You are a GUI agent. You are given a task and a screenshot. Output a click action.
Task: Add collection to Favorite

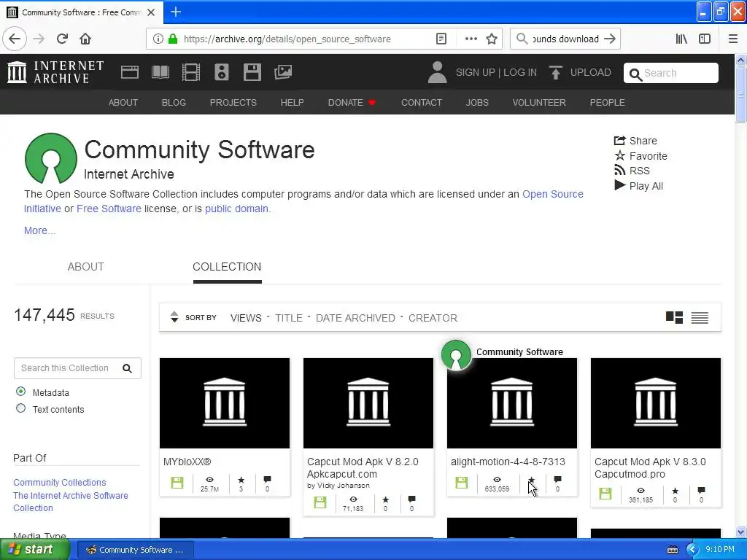[x=640, y=156]
